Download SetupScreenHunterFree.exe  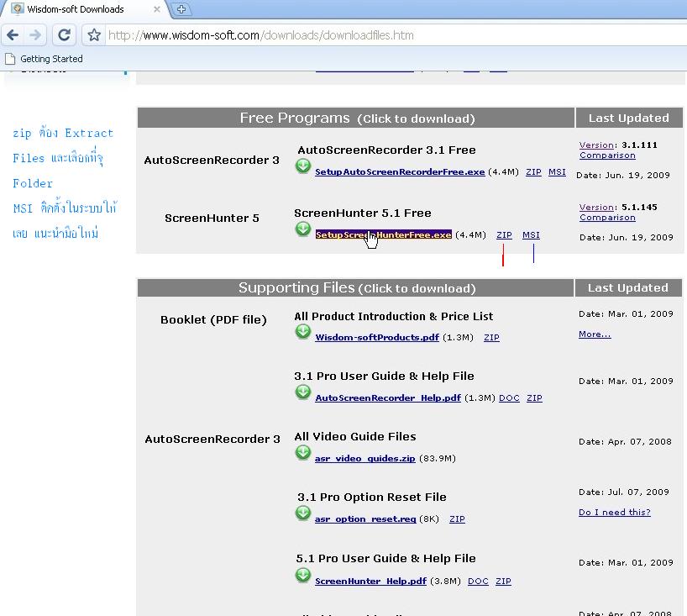click(383, 235)
